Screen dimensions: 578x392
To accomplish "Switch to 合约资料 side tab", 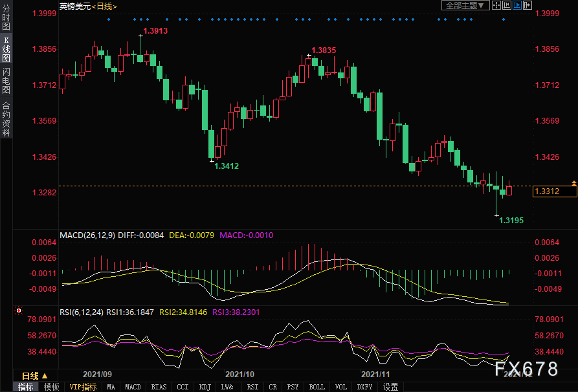I will 6,118.
